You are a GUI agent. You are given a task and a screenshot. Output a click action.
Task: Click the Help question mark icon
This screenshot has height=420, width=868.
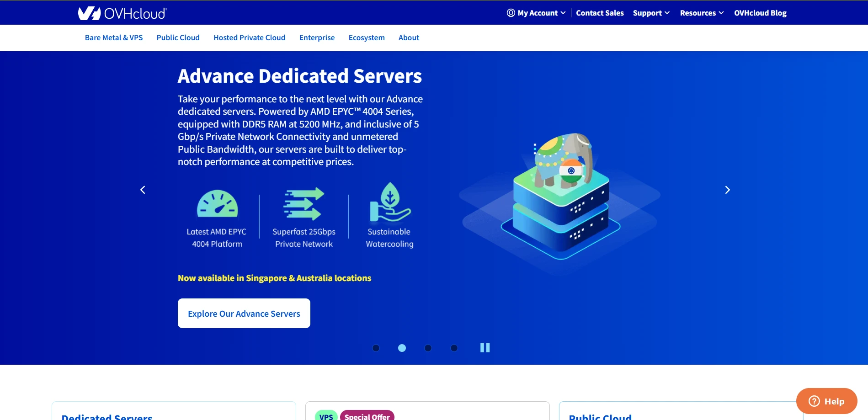click(814, 401)
